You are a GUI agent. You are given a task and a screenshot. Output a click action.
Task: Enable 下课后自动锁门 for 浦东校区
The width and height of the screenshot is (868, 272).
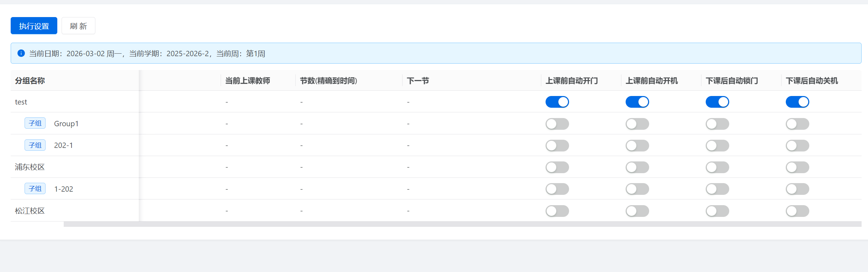[x=717, y=167]
